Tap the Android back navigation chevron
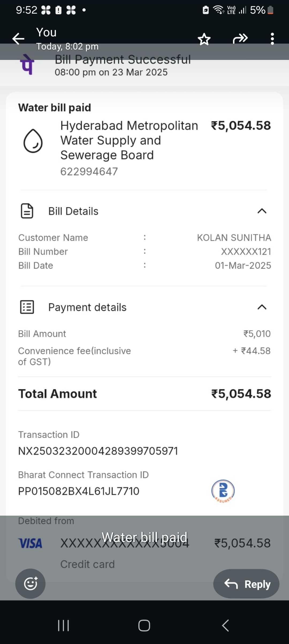The image size is (289, 644). click(225, 626)
